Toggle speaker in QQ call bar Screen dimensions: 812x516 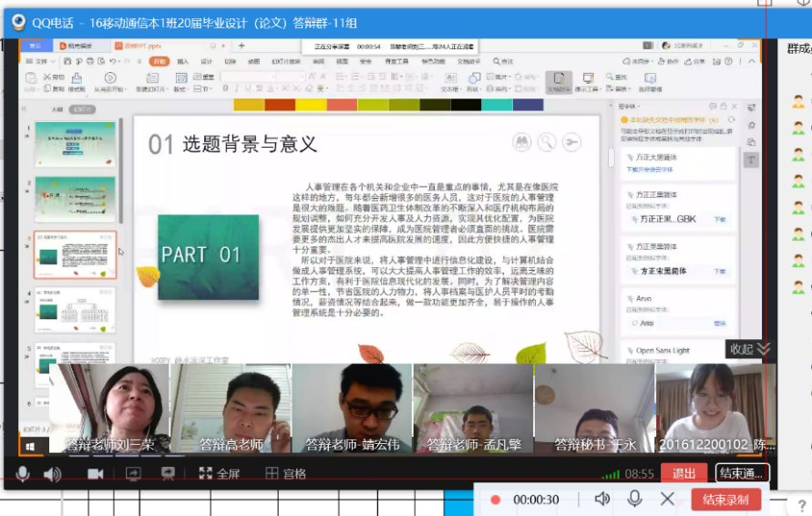click(52, 473)
